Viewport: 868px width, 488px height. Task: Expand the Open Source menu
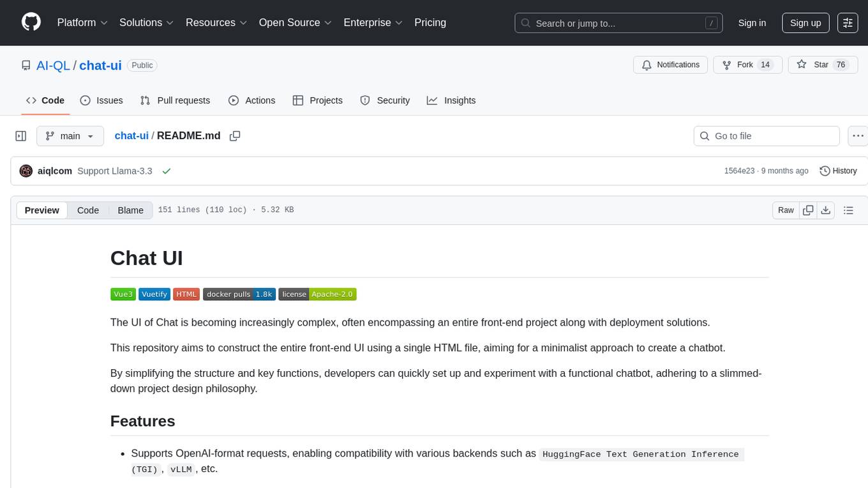(x=295, y=22)
